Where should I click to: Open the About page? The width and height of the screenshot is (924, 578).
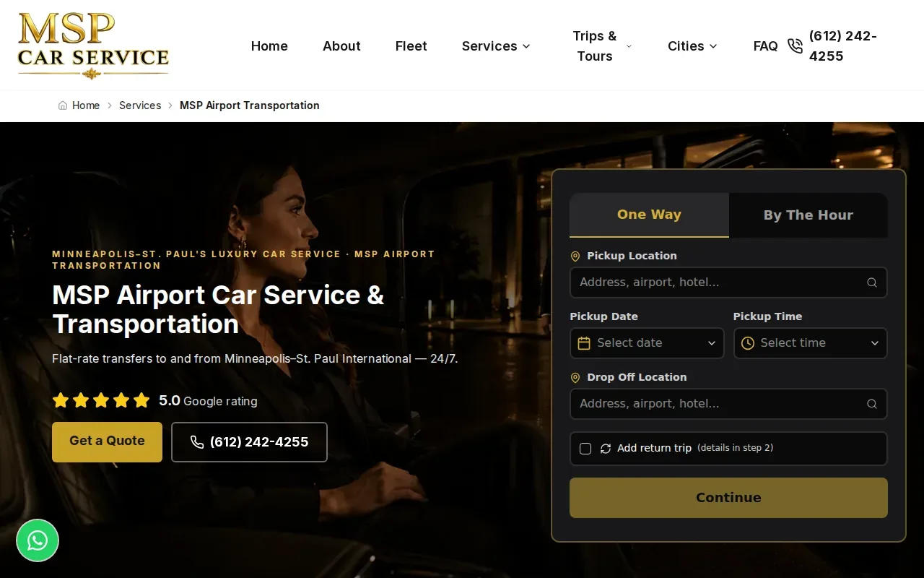pyautogui.click(x=341, y=46)
